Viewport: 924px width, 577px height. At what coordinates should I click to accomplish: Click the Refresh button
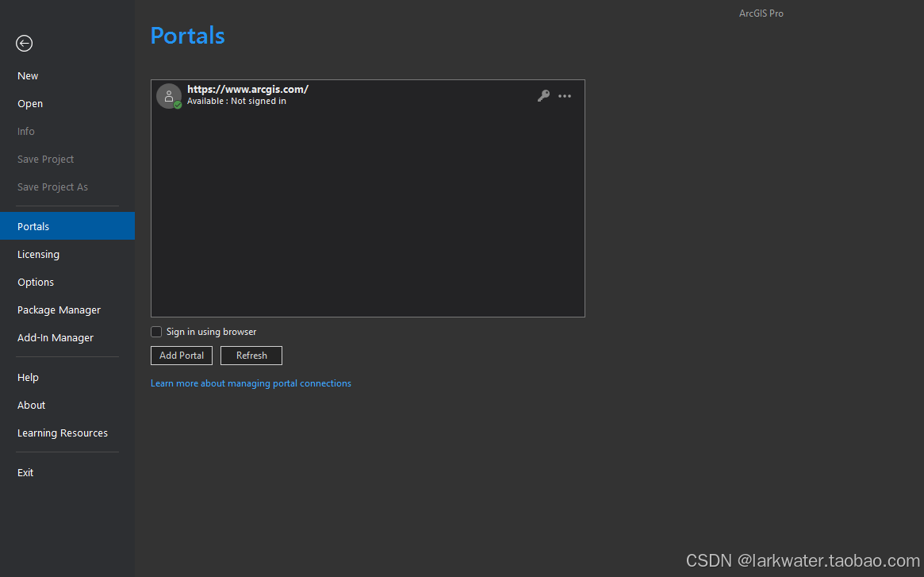coord(251,355)
